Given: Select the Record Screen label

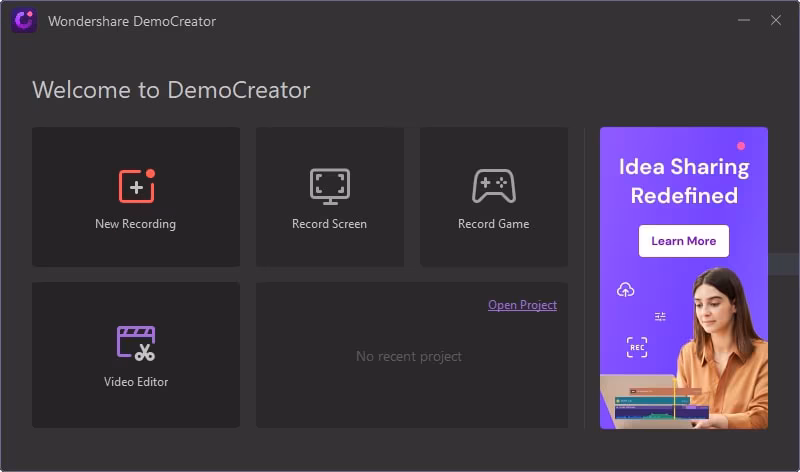Looking at the screenshot, I should (329, 224).
